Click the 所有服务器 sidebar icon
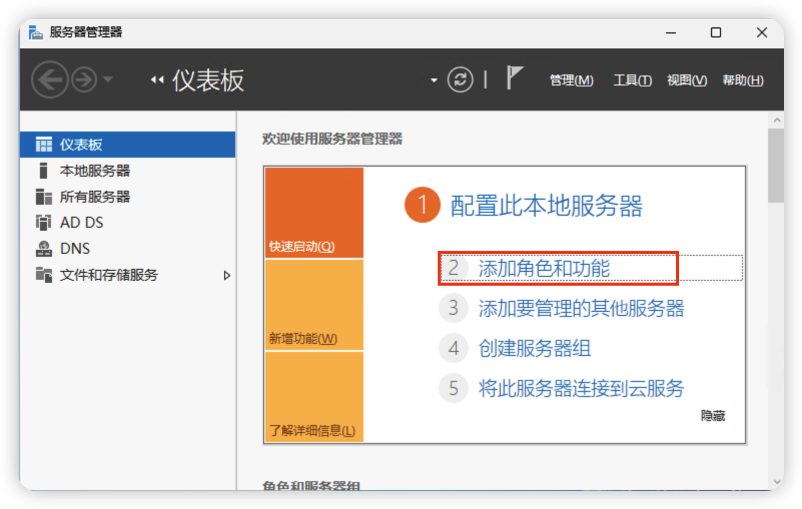 tap(43, 197)
